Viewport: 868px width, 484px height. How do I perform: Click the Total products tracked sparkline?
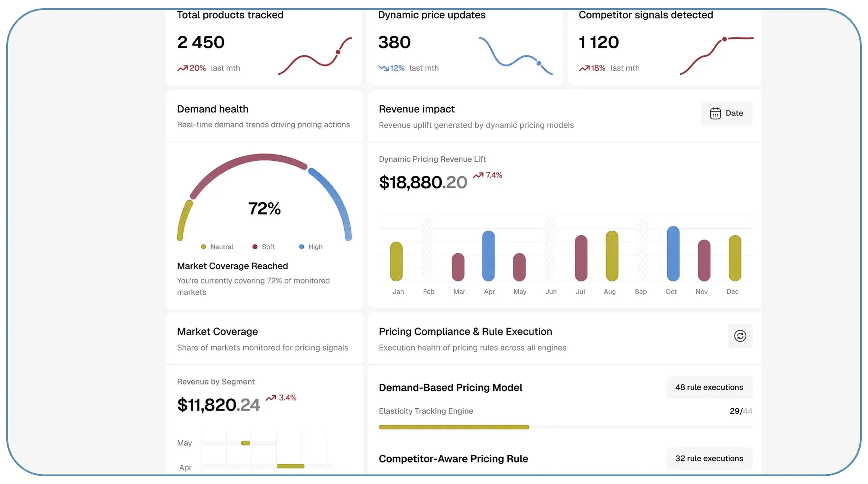pyautogui.click(x=315, y=56)
